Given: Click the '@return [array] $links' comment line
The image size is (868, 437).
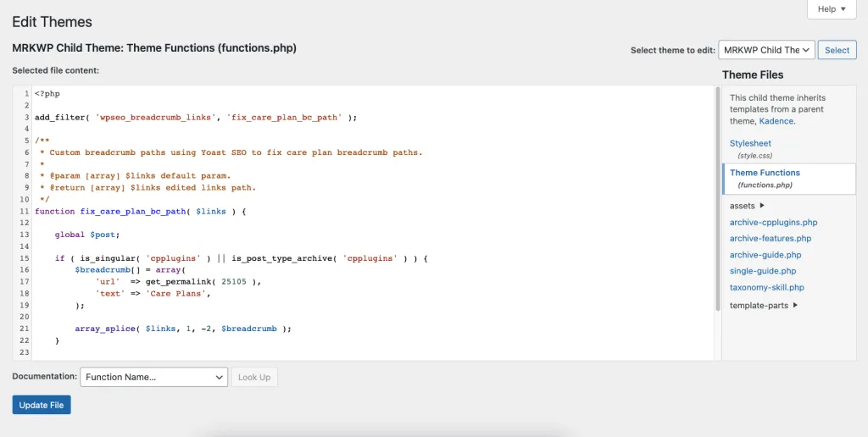Looking at the screenshot, I should [x=147, y=187].
